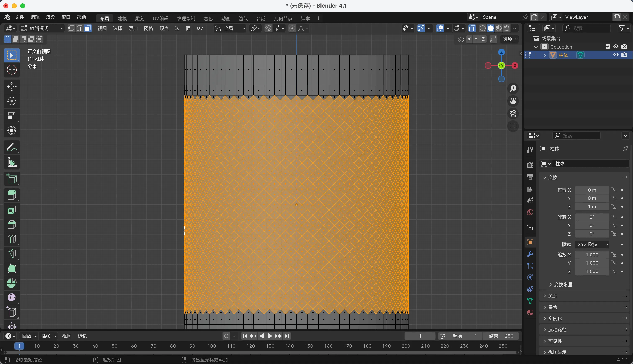Toggle camera view with camera icon

click(x=513, y=114)
